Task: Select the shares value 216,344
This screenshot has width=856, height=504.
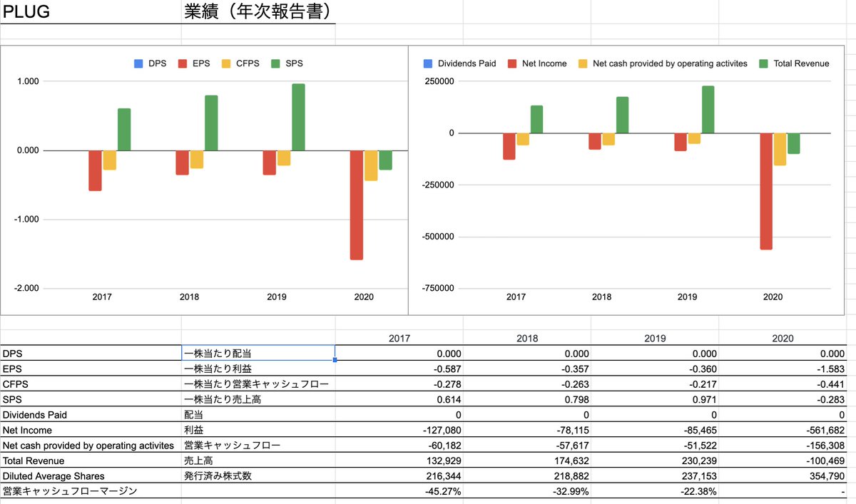Action: click(x=399, y=476)
